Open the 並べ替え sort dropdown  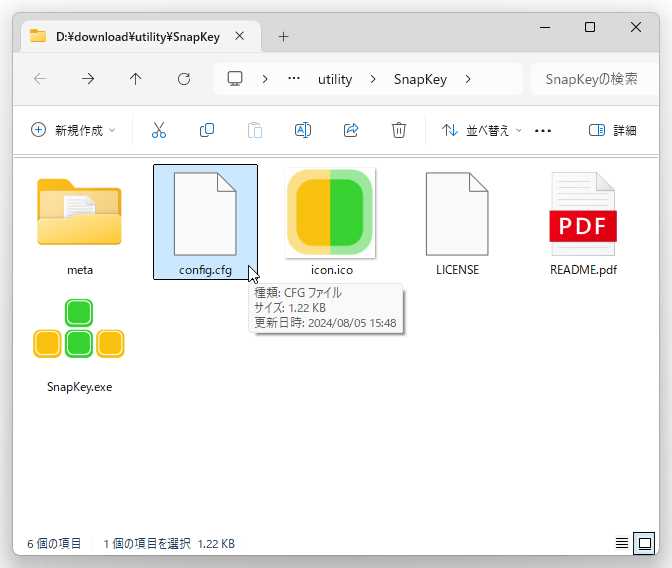pos(481,130)
